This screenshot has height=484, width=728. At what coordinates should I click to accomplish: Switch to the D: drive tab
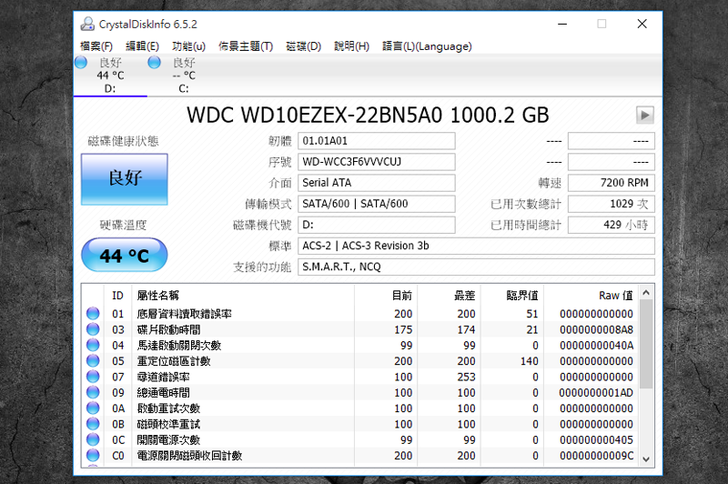(x=110, y=75)
